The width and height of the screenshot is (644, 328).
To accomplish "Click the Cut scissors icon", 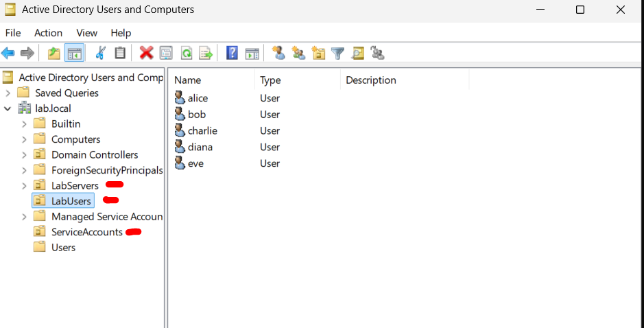I will [x=100, y=53].
